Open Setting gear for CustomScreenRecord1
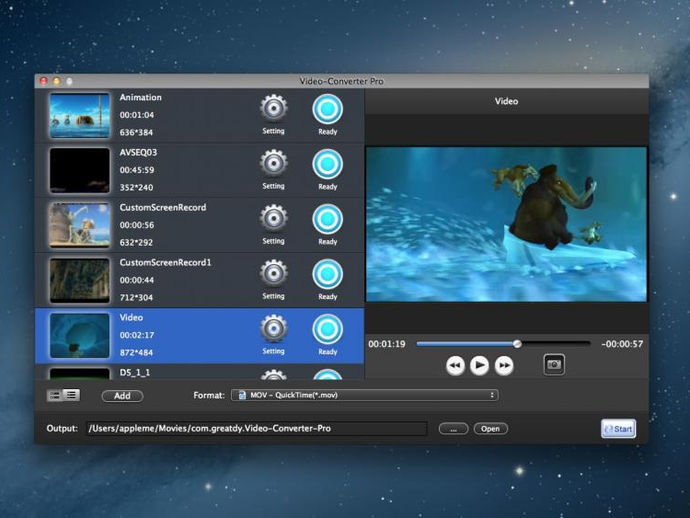This screenshot has height=518, width=690. click(x=274, y=273)
